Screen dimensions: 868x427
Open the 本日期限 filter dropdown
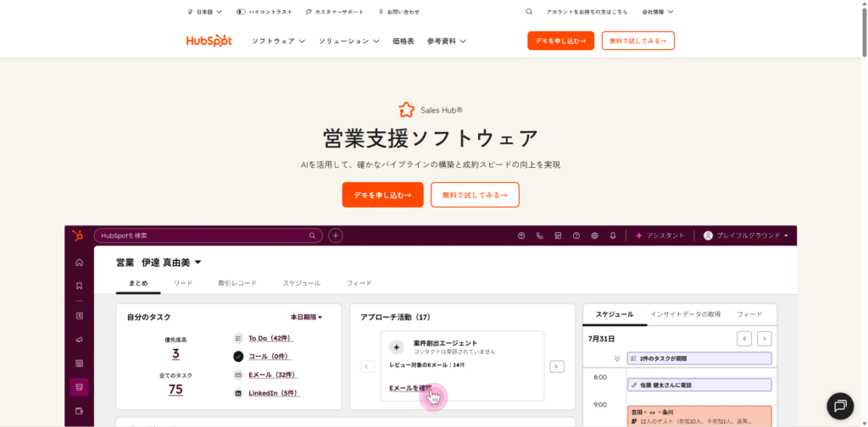click(307, 318)
